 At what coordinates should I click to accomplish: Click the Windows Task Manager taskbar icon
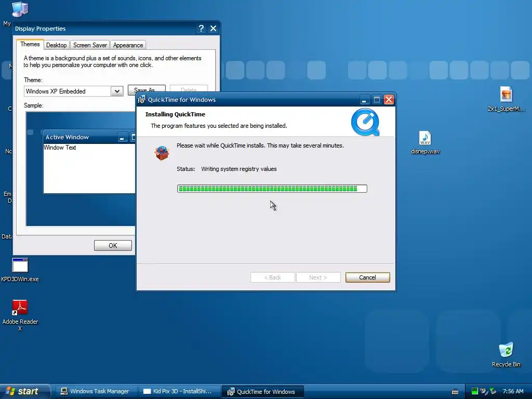click(x=64, y=391)
